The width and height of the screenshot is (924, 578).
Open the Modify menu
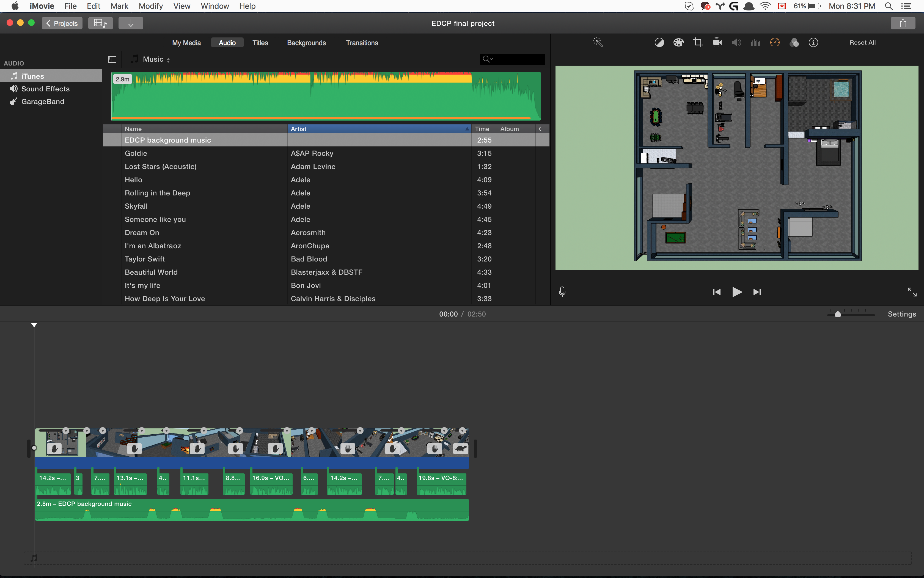point(150,6)
